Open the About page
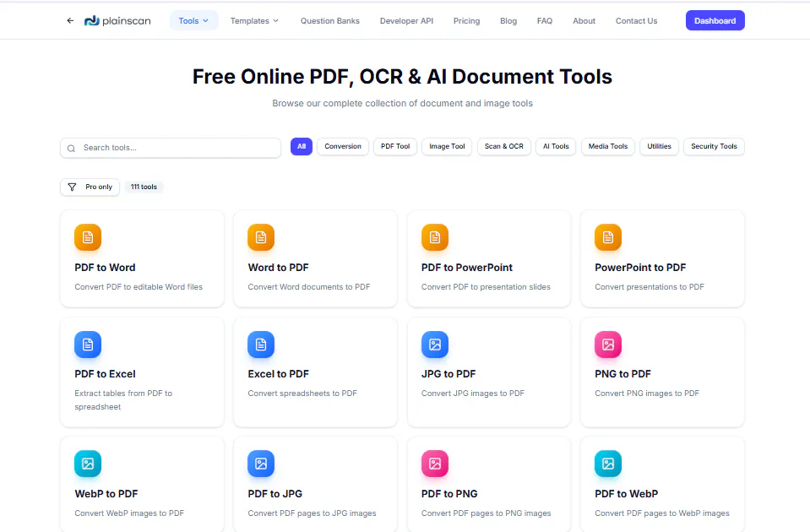This screenshot has height=532, width=810. 584,20
